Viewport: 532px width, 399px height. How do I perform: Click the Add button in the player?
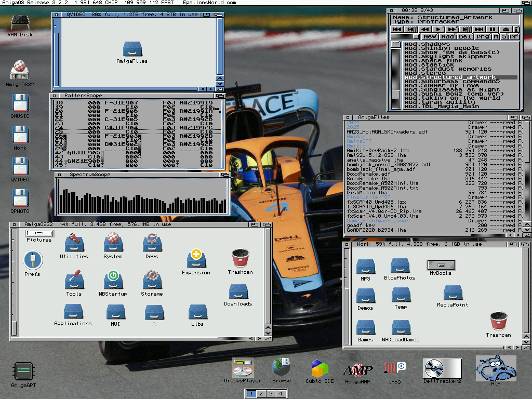448,37
